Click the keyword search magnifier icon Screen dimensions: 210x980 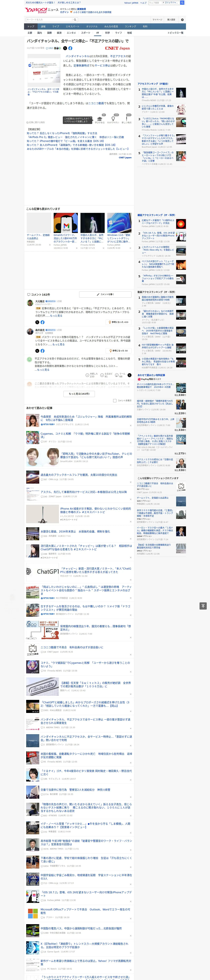click(x=75, y=20)
